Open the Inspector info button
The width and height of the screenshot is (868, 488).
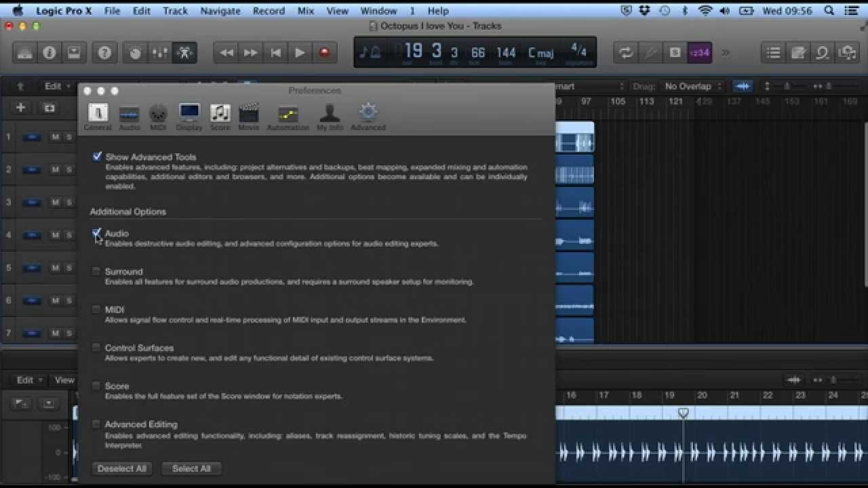click(x=50, y=53)
